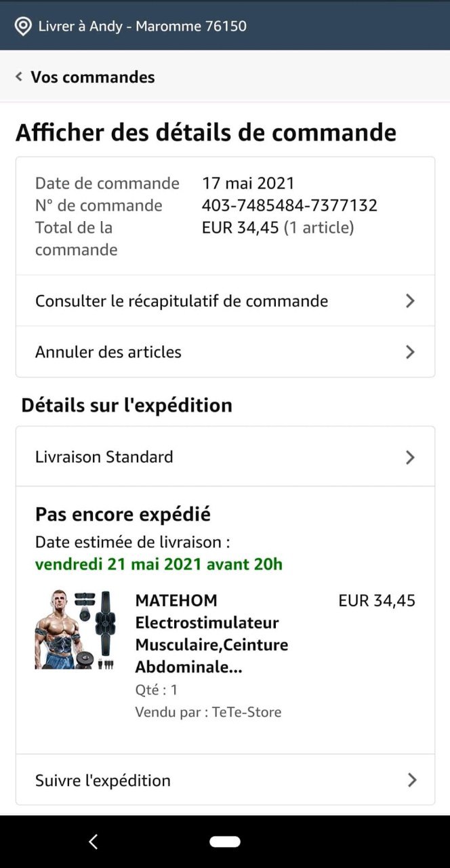The image size is (450, 868).
Task: Tap 'Suivre l'expédition' to track shipment
Action: tap(103, 780)
